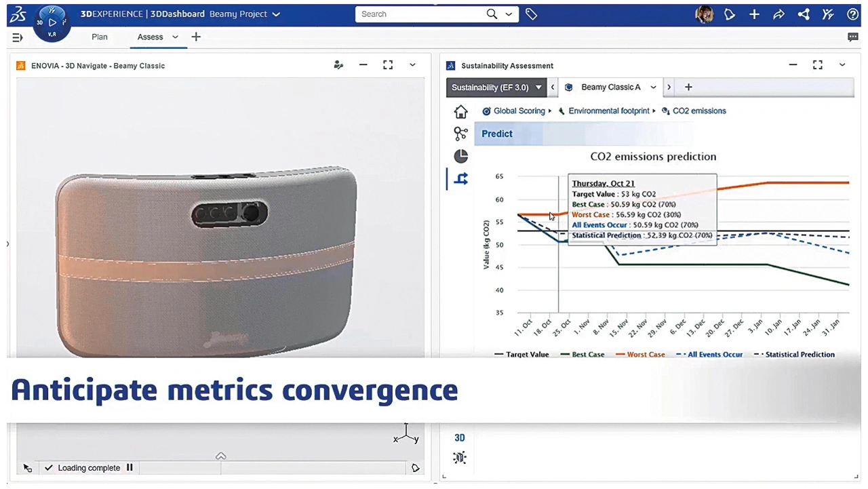Select the Assess tab
The width and height of the screenshot is (868, 489).
coord(150,37)
